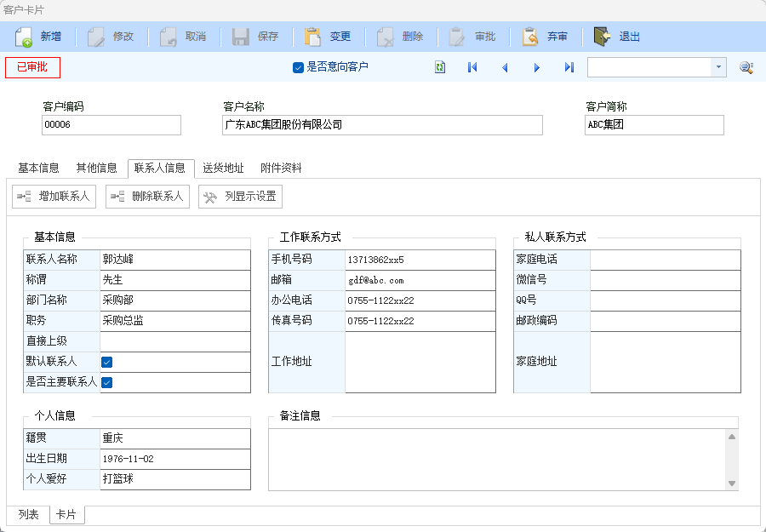Switch to the 送货地址 tab
766x532 pixels.
coord(223,168)
